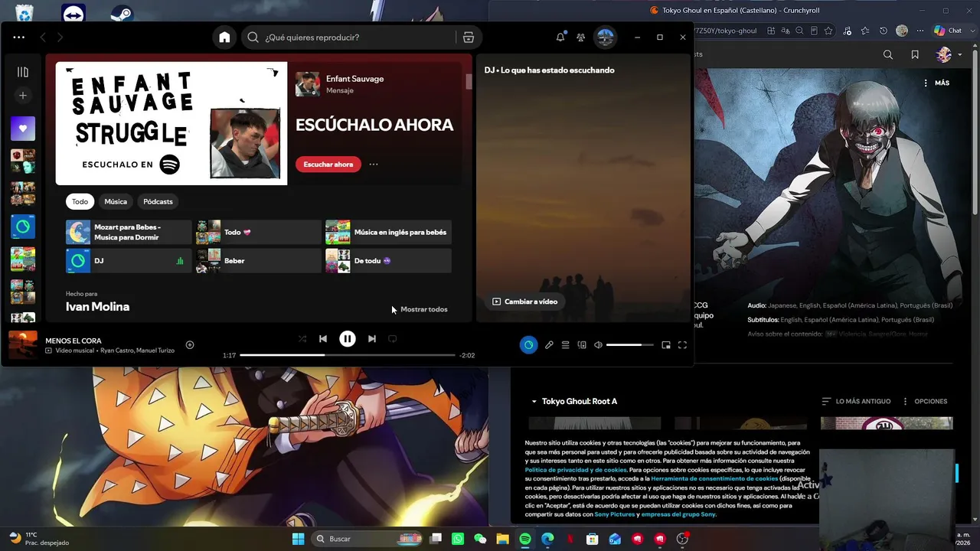Seek in the song progress bar
The width and height of the screenshot is (980, 551).
tap(348, 355)
